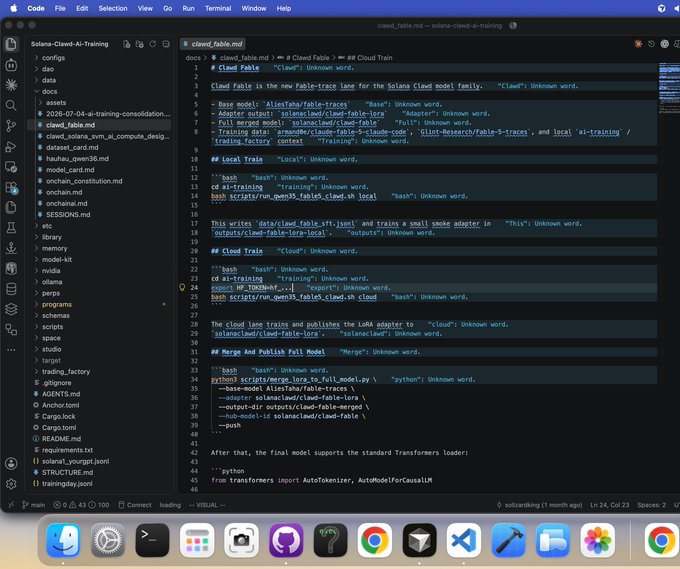Expand the model-kit folder
680x569 pixels.
click(57, 260)
